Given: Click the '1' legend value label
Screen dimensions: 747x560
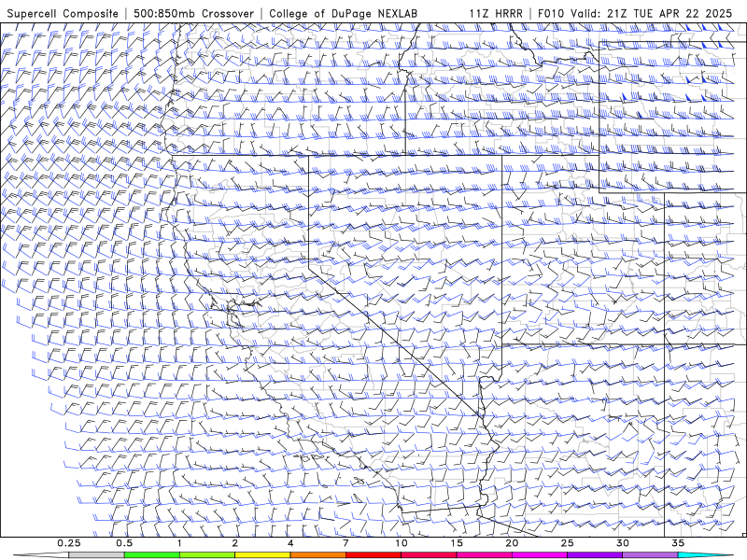Looking at the screenshot, I should (x=179, y=543).
